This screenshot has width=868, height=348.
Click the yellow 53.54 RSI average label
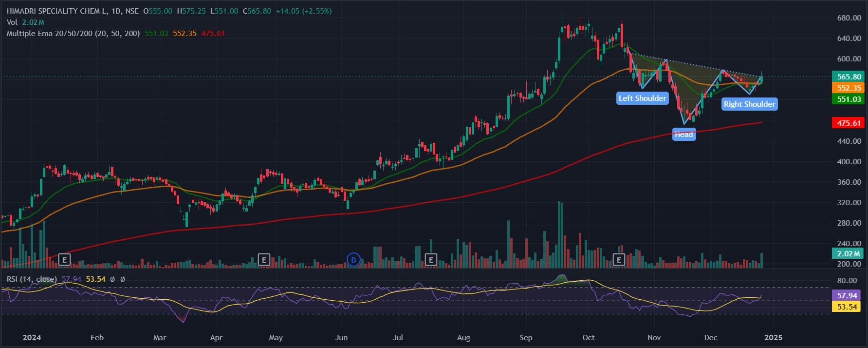847,307
